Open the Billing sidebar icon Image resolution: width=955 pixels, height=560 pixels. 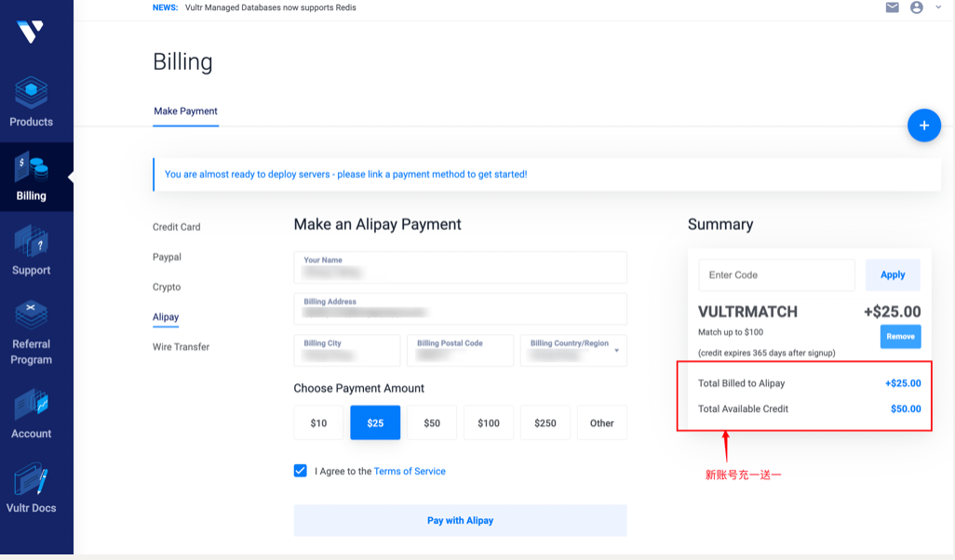tap(31, 167)
